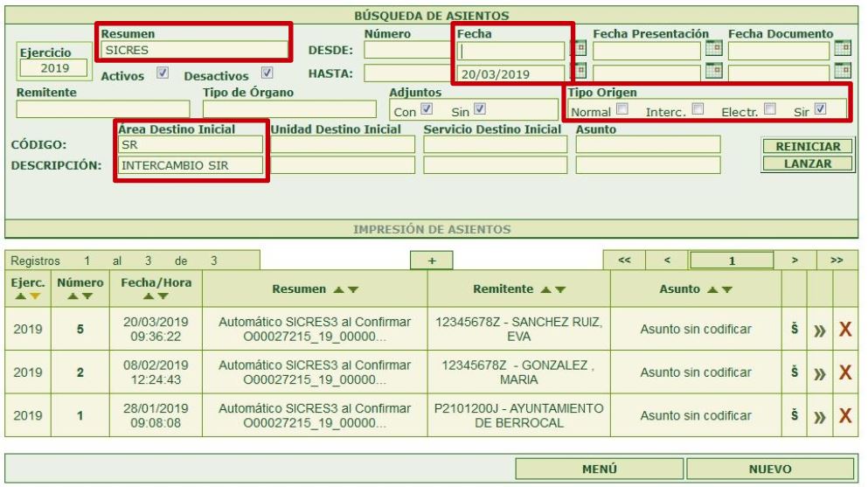Delete entry number 2 with red X
The height and width of the screenshot is (487, 868).
[845, 373]
